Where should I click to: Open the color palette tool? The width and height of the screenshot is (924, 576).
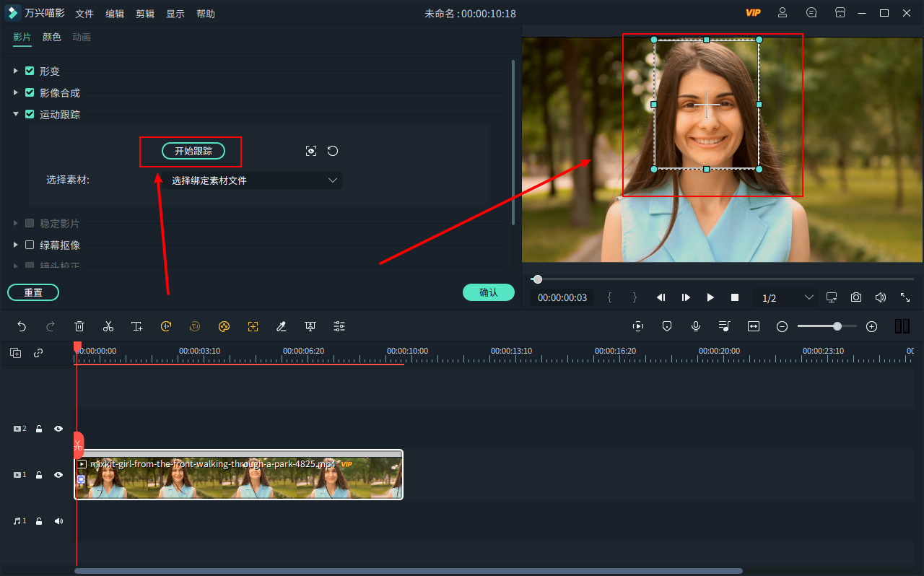click(224, 326)
